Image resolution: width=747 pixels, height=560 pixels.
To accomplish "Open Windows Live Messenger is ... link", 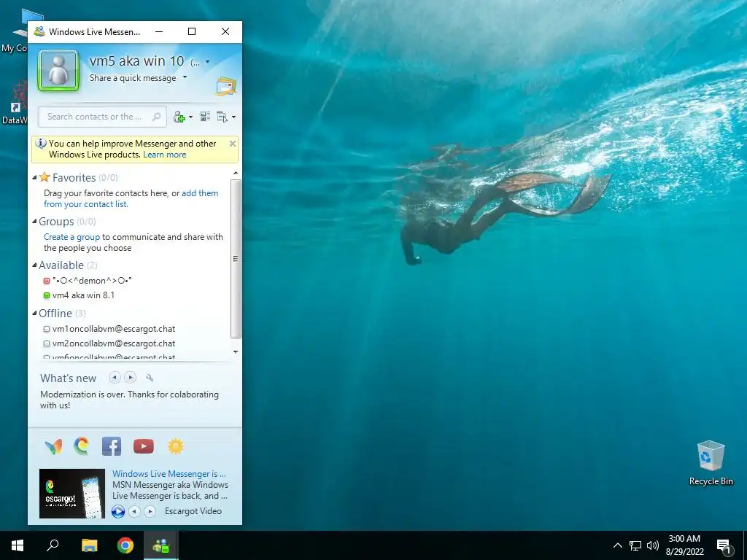I will (x=169, y=474).
